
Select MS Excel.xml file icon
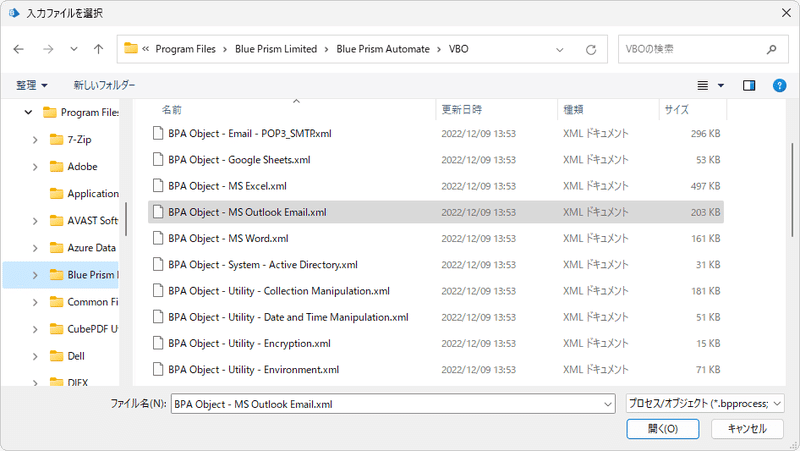click(158, 186)
